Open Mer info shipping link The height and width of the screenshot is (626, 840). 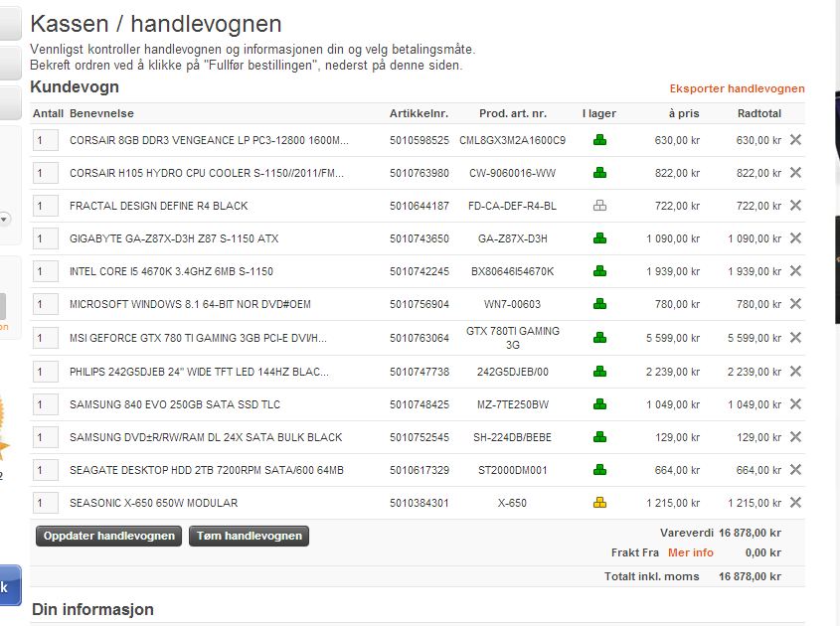point(691,552)
